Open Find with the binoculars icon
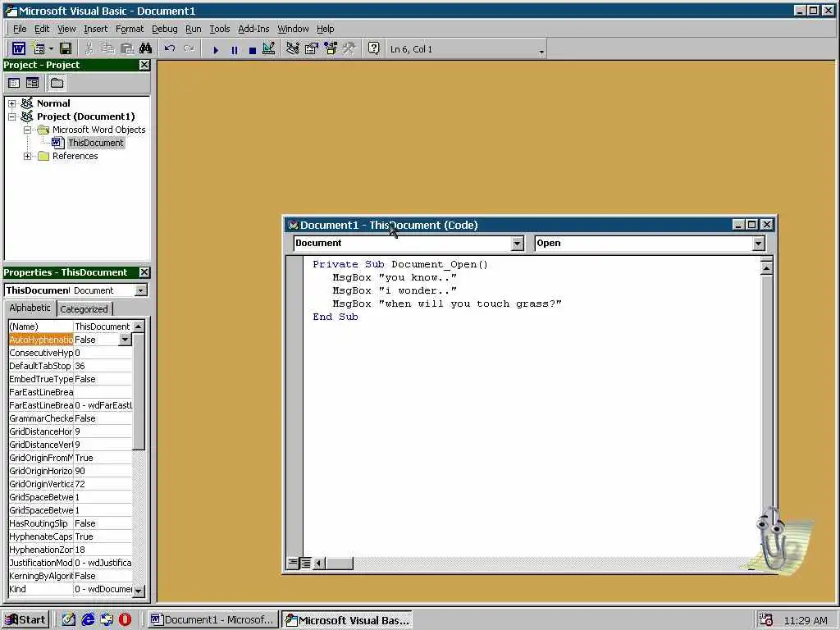This screenshot has width=840, height=630. [x=146, y=48]
